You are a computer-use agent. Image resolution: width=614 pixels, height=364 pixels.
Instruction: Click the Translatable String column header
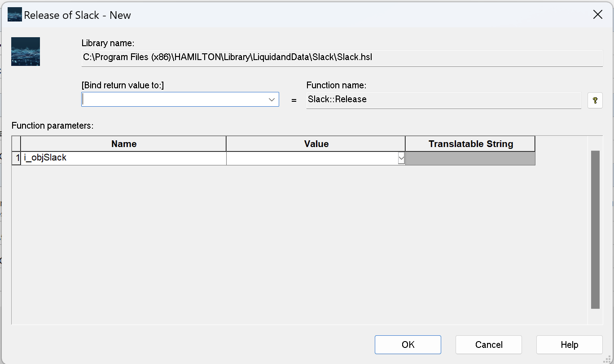click(x=470, y=144)
